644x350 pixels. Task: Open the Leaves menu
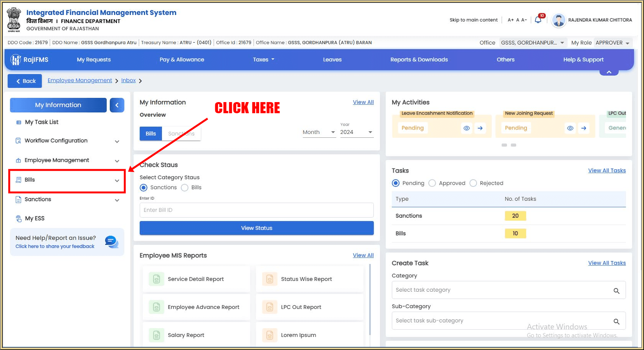pyautogui.click(x=332, y=59)
